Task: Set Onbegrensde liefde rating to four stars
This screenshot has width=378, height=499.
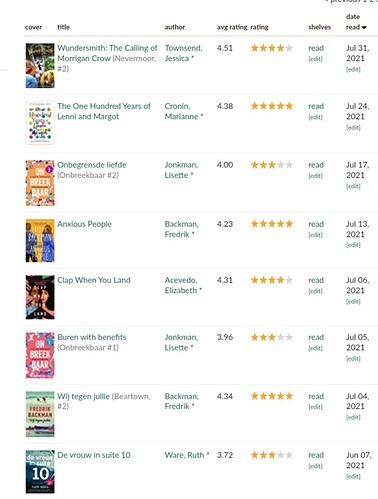Action: [x=281, y=165]
